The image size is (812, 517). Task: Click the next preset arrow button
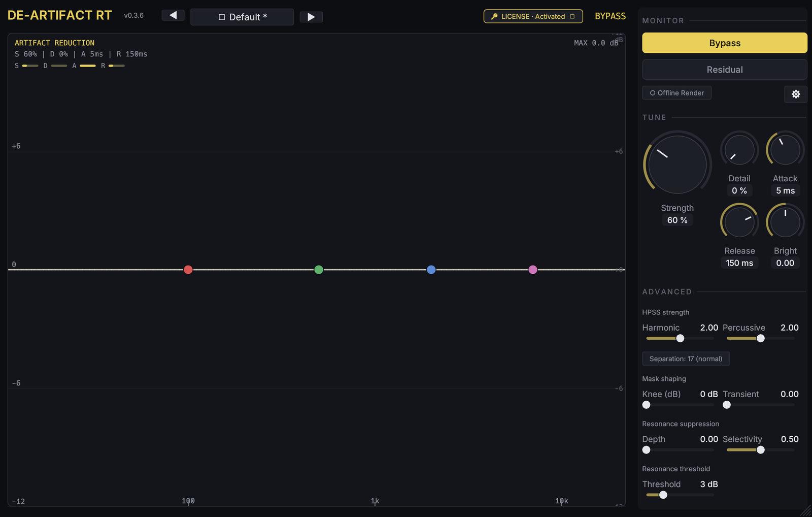[311, 17]
